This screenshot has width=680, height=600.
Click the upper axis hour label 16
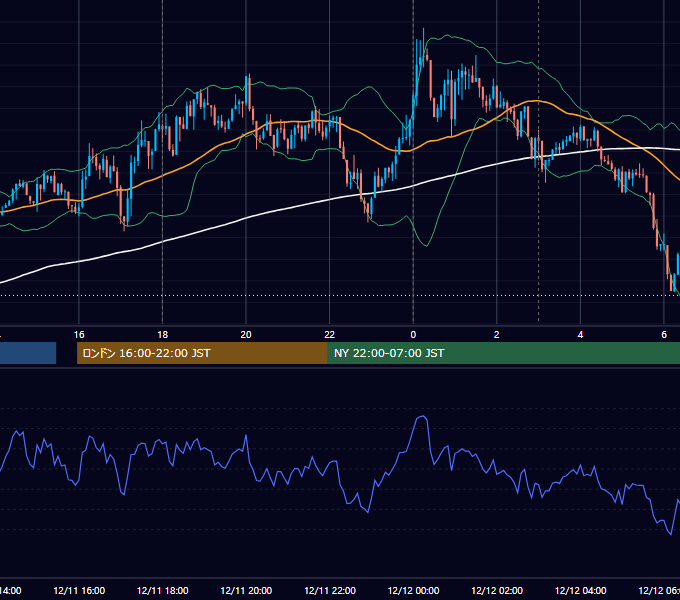click(x=79, y=335)
